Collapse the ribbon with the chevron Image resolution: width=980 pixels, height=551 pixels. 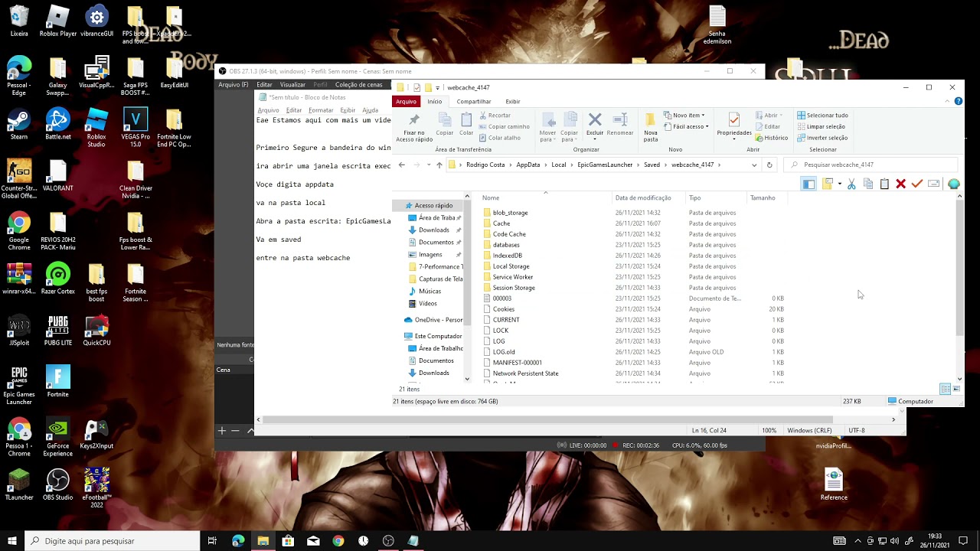tap(948, 102)
